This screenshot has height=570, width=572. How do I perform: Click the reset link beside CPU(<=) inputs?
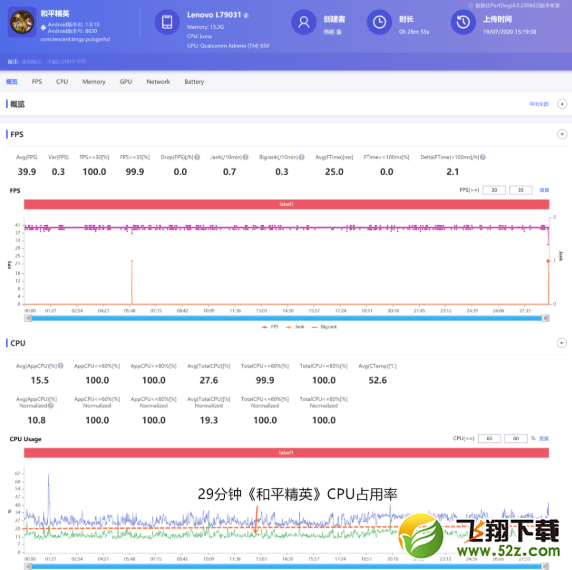(x=544, y=438)
